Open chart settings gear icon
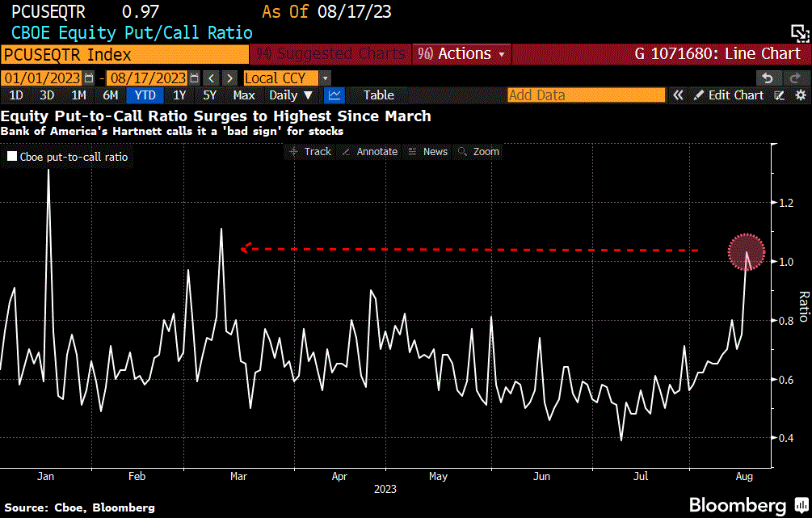 click(801, 95)
